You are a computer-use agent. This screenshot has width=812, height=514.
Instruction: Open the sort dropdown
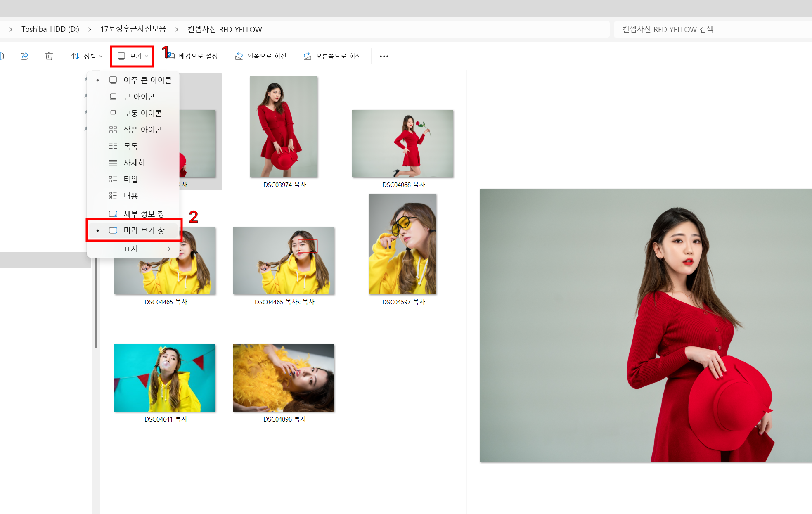pyautogui.click(x=87, y=56)
